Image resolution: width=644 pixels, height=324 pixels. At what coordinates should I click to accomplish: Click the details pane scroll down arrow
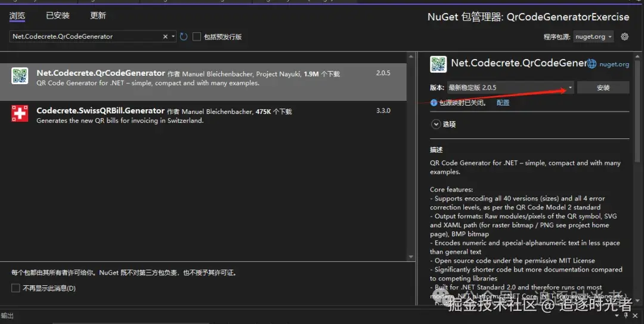[x=637, y=301]
